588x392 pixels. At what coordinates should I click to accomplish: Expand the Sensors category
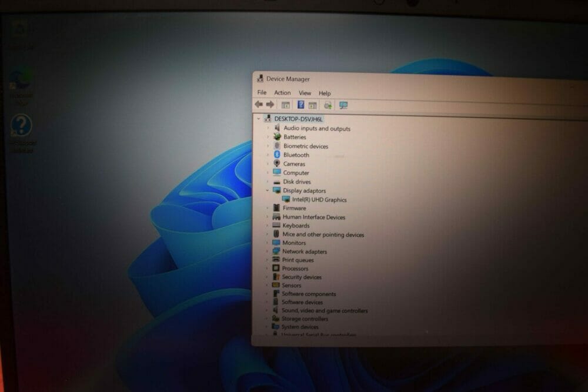267,285
